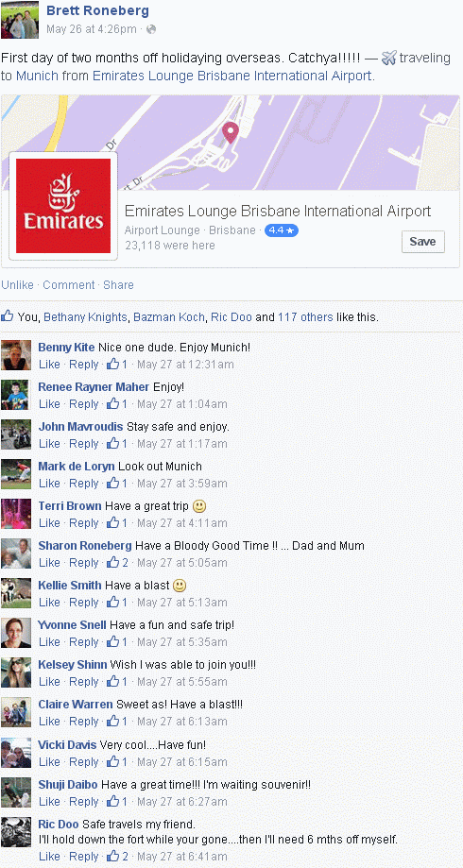Open Shuji Daibo's profile name link
The height and width of the screenshot is (868, 463).
pos(68,784)
